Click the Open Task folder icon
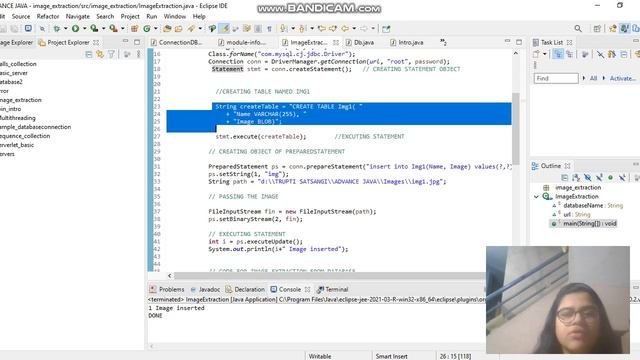This screenshot has height=360, width=640. pos(178,28)
